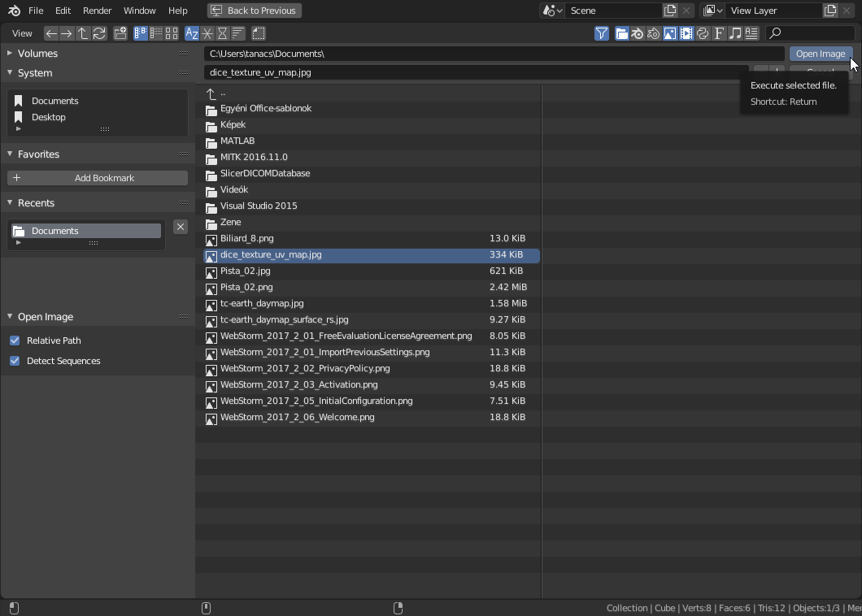Toggle the Python script files filter
Viewport: 862px width, 616px height.
pos(703,33)
